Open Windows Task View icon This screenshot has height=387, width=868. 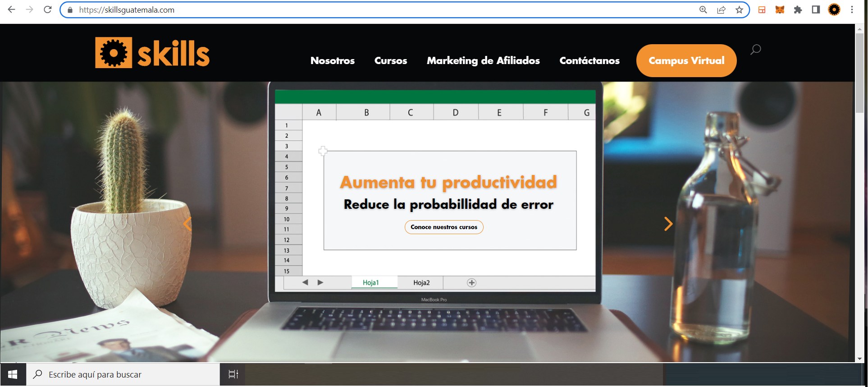233,374
